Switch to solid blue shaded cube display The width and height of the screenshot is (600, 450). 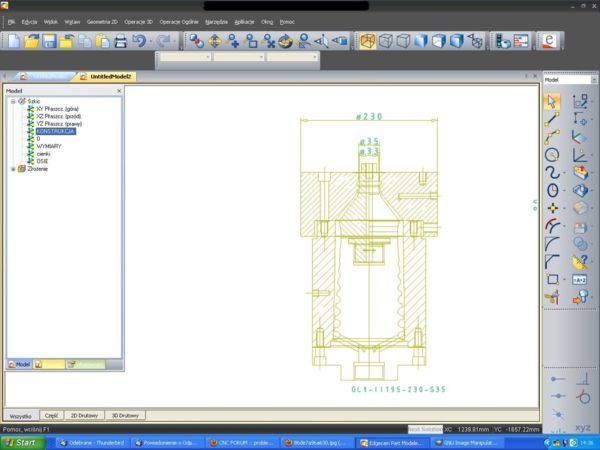421,41
